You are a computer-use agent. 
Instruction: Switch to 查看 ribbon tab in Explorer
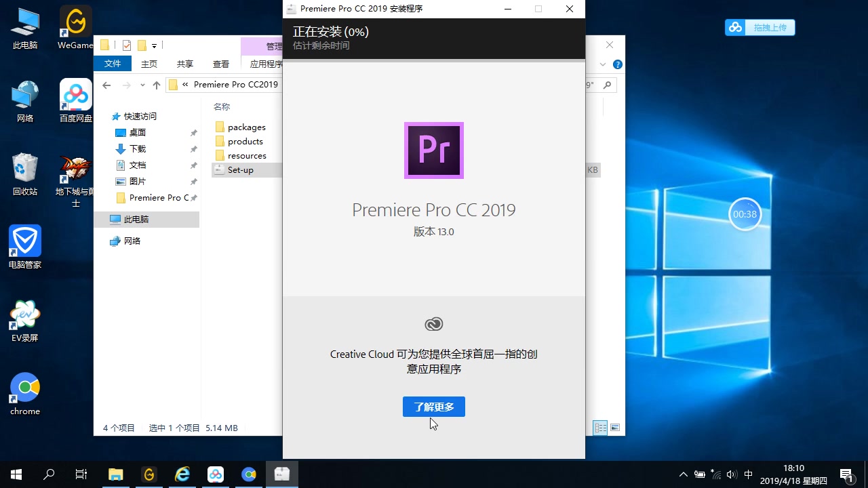click(220, 64)
